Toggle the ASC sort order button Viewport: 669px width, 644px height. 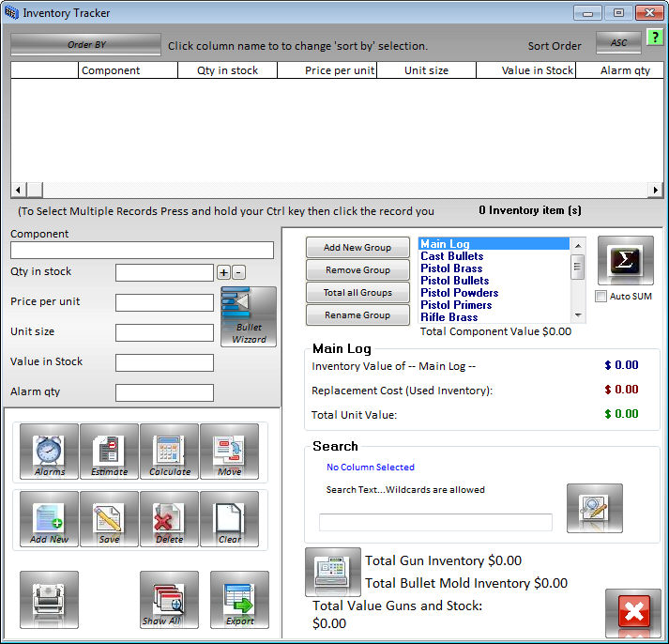(x=618, y=43)
